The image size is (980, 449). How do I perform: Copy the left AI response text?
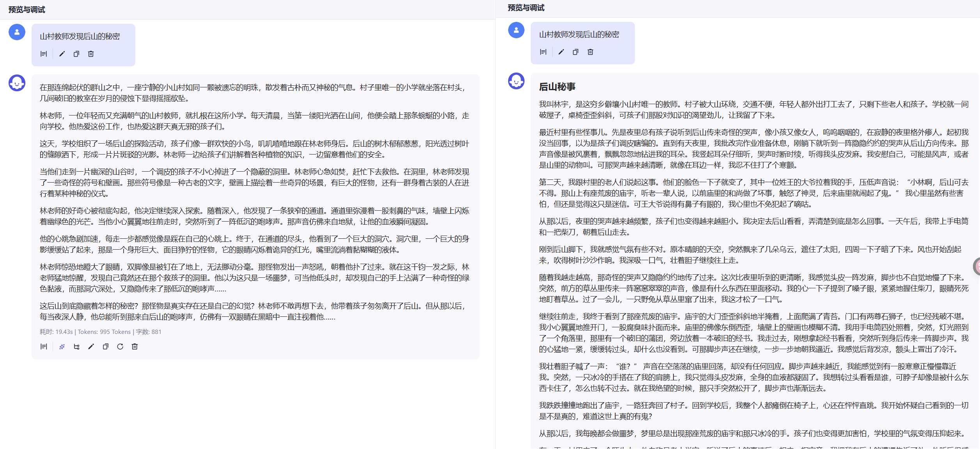[105, 346]
